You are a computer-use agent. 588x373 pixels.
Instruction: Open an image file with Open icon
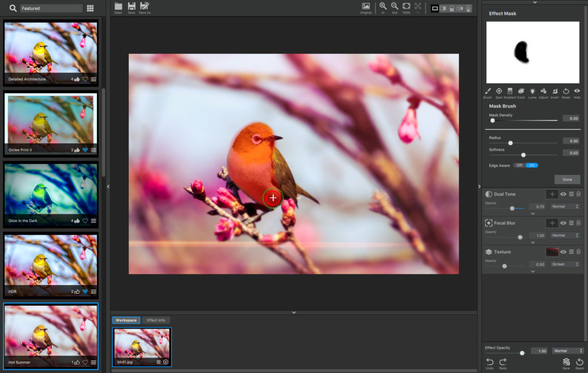tap(118, 8)
